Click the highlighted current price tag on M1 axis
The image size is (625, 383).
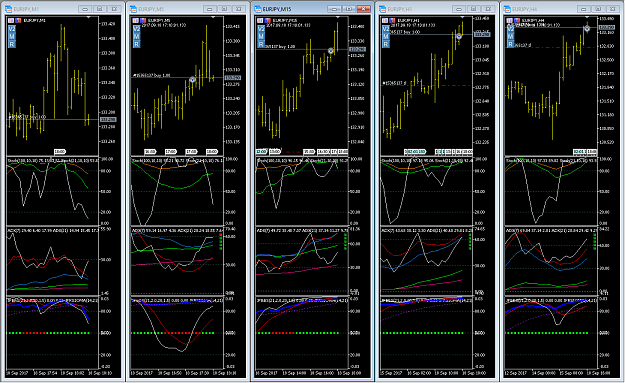point(108,119)
